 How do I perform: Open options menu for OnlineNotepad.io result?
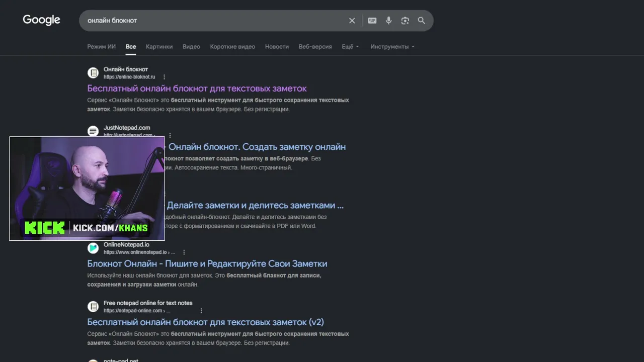pyautogui.click(x=184, y=252)
